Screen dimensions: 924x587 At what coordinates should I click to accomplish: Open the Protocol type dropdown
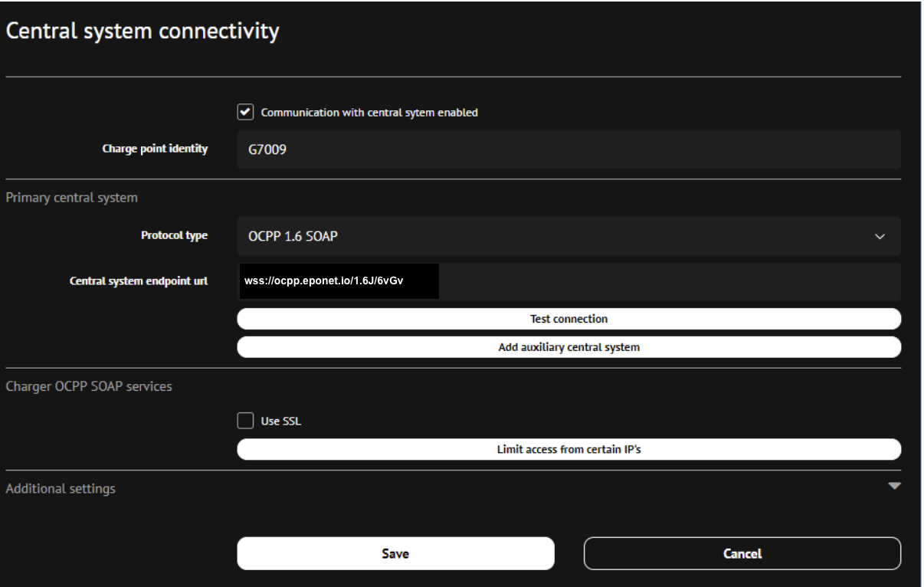[568, 236]
